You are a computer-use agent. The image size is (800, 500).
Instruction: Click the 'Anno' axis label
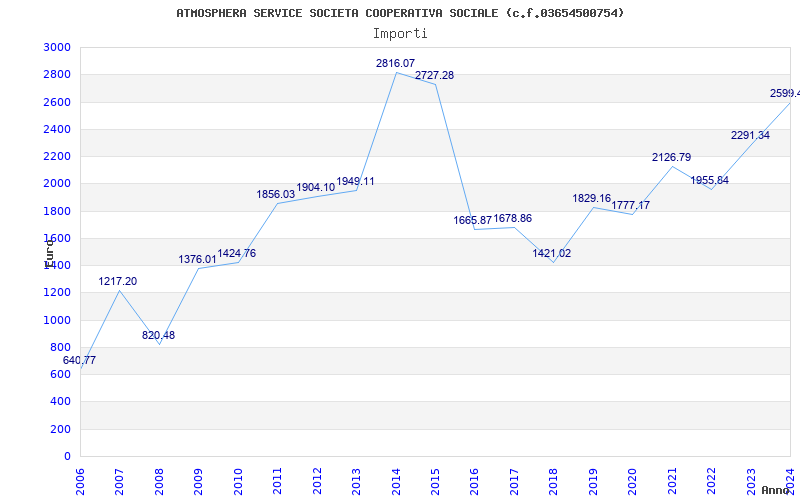tap(776, 490)
